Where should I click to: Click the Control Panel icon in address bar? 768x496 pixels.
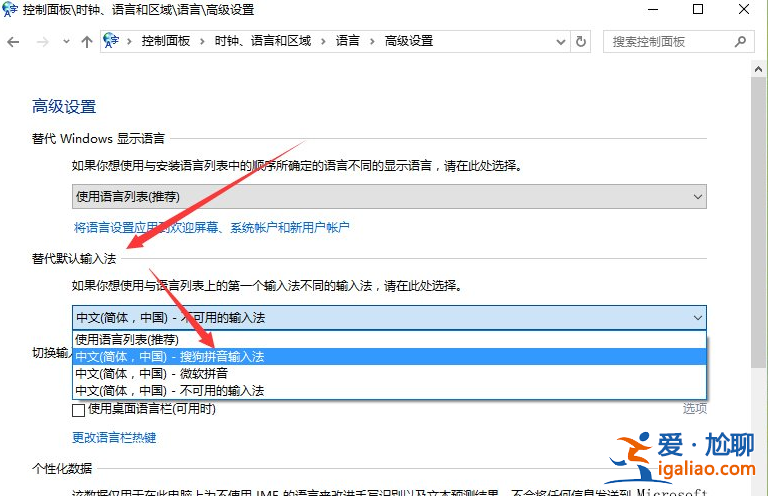click(111, 41)
